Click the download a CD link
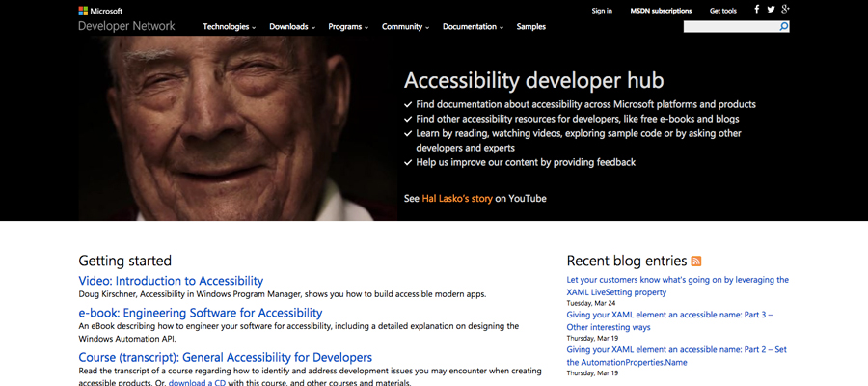 pyautogui.click(x=197, y=383)
